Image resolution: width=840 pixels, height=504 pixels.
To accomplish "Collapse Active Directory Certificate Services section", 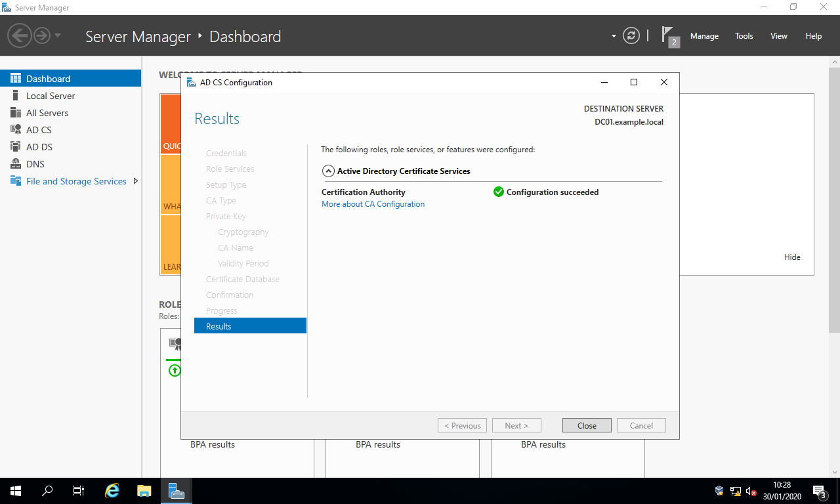I will [329, 171].
